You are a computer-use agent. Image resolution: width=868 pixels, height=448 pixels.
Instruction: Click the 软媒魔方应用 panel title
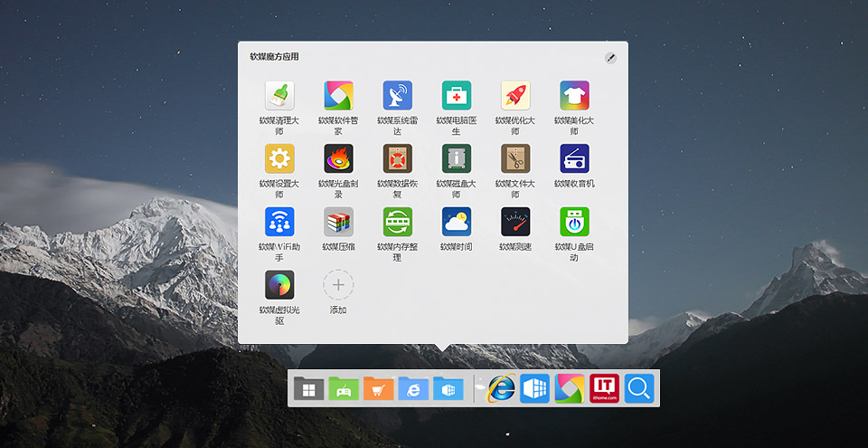point(274,56)
